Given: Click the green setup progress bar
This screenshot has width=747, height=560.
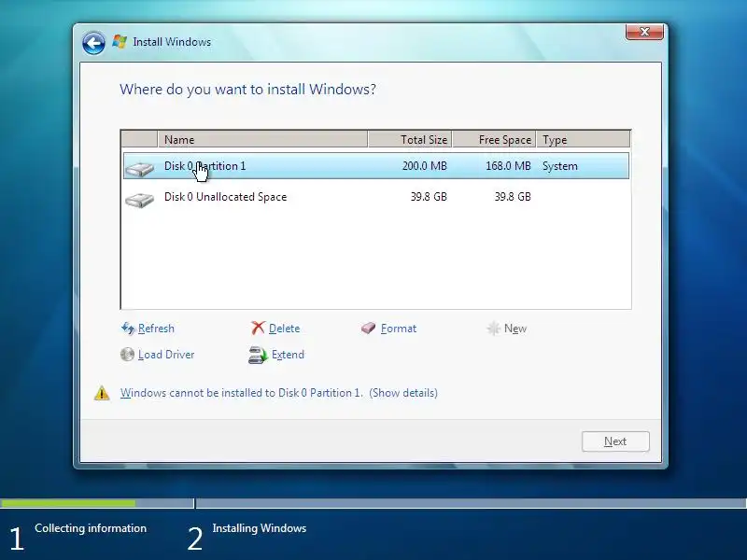Looking at the screenshot, I should (67, 503).
